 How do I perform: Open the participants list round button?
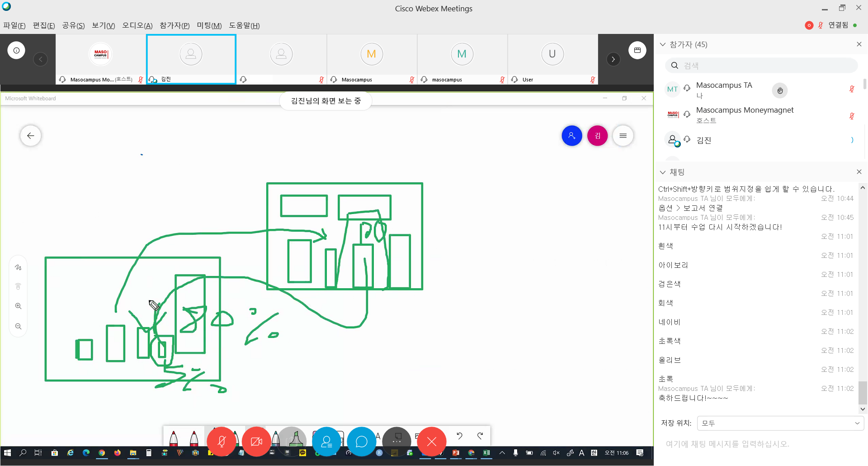(326, 442)
